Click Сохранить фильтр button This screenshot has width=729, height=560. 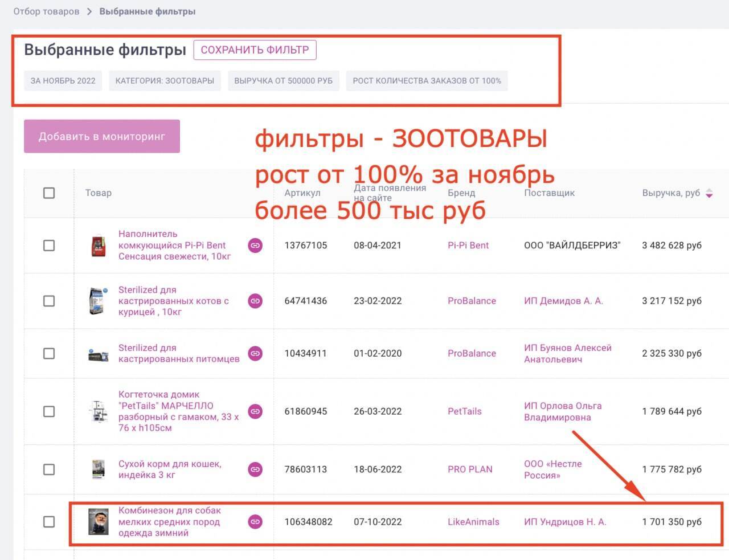pos(255,50)
